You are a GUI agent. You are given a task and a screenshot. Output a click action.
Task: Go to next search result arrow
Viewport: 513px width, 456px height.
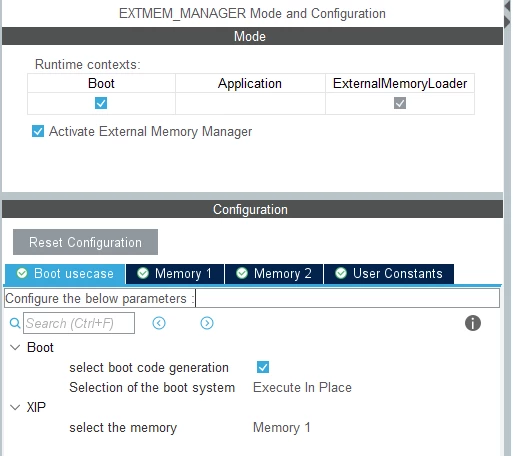[207, 323]
